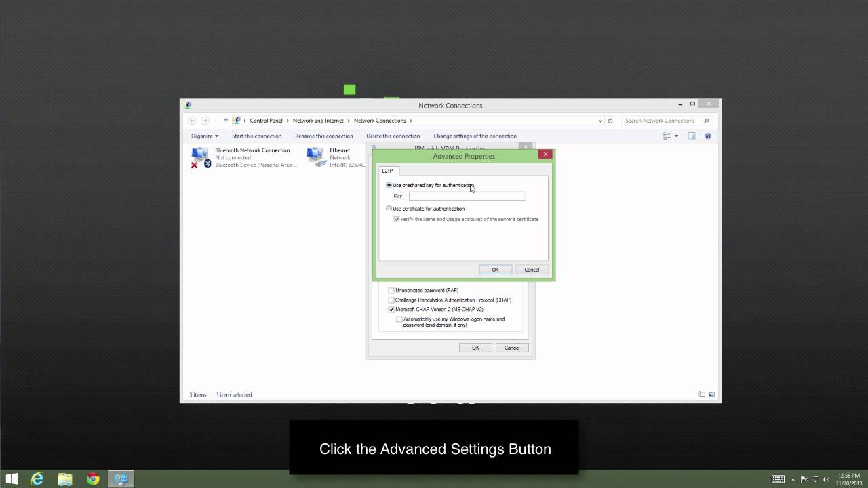Viewport: 868px width, 488px height.
Task: Show the preview pane icon
Action: click(x=692, y=136)
